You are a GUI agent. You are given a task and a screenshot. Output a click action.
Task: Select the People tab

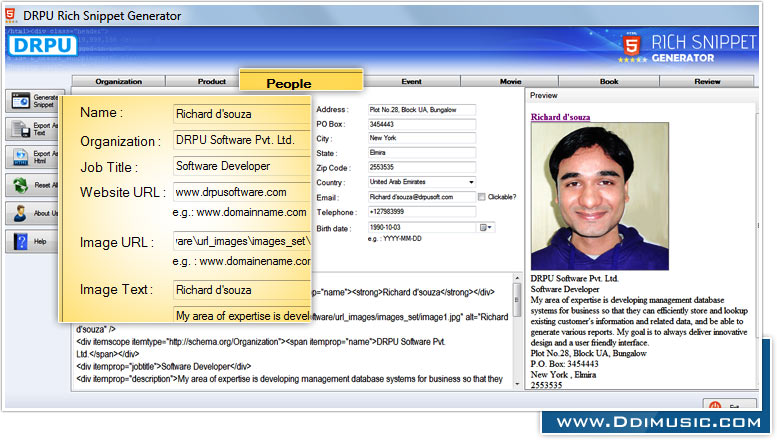(301, 80)
